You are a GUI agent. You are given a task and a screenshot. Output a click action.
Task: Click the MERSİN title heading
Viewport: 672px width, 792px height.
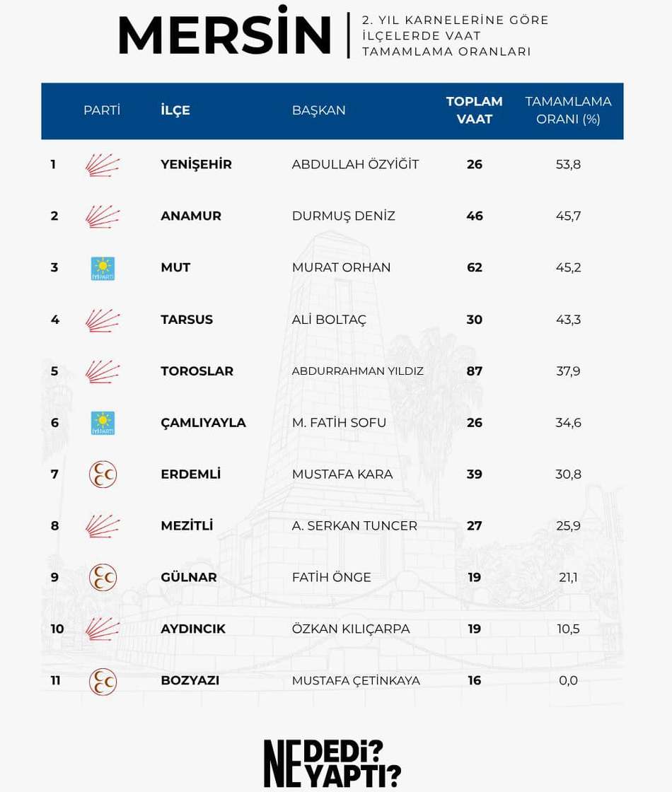click(x=225, y=32)
